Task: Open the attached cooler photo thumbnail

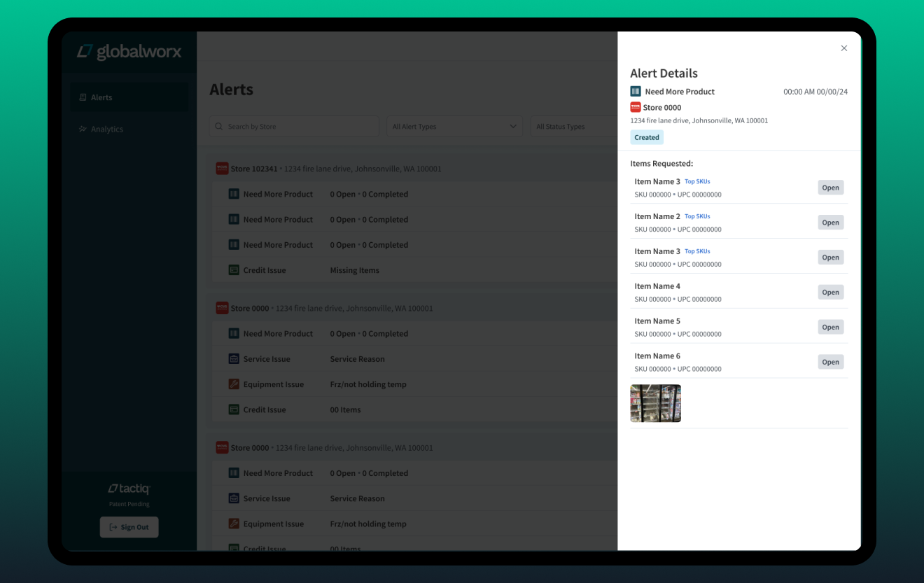Action: point(655,403)
